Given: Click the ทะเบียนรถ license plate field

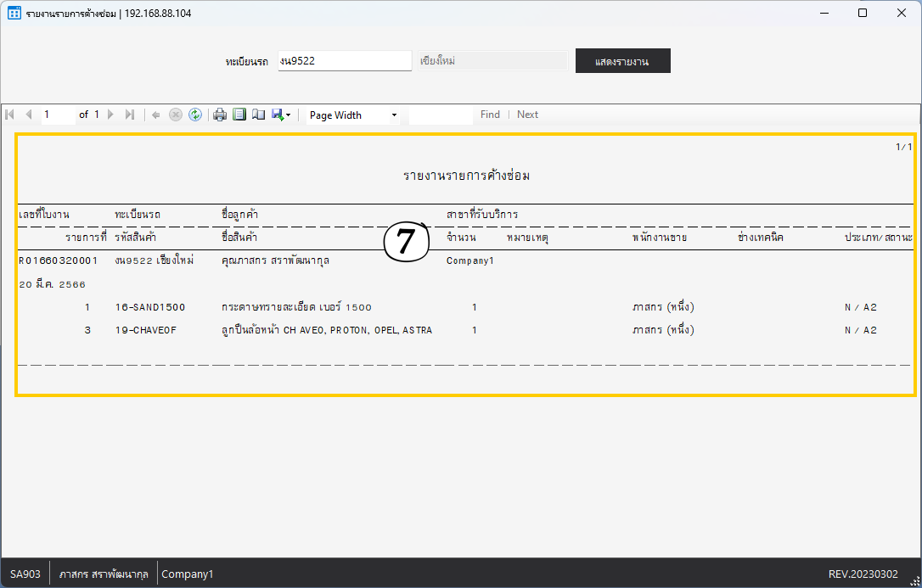Looking at the screenshot, I should [x=345, y=61].
